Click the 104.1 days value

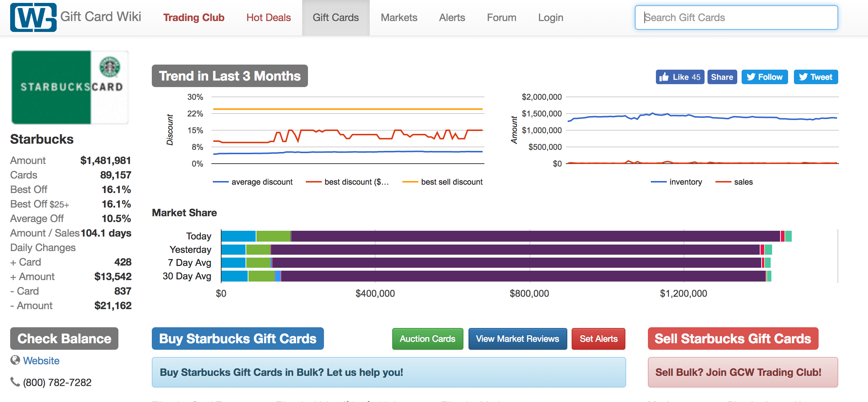[x=106, y=233]
